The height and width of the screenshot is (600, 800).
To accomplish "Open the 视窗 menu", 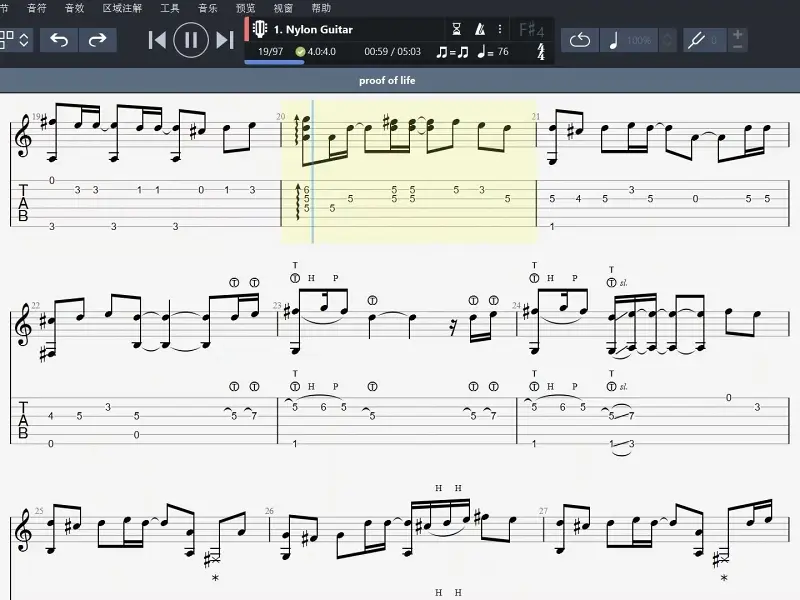I will point(283,8).
